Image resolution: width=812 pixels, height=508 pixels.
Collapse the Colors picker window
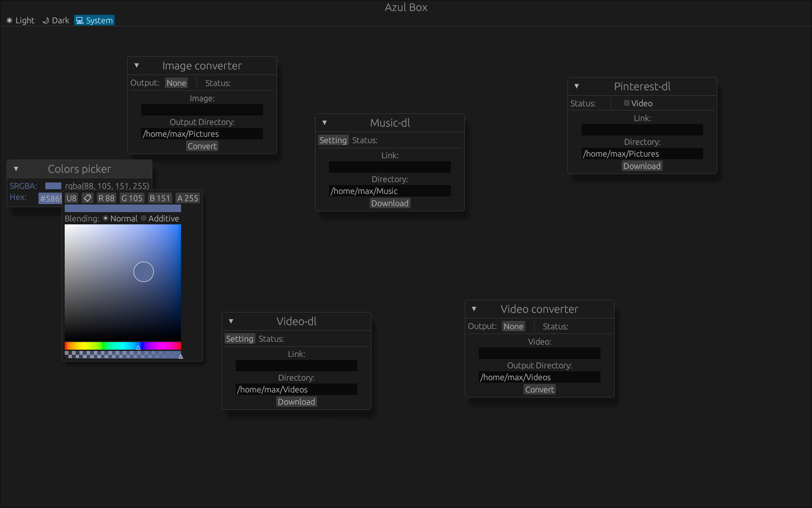pyautogui.click(x=16, y=169)
